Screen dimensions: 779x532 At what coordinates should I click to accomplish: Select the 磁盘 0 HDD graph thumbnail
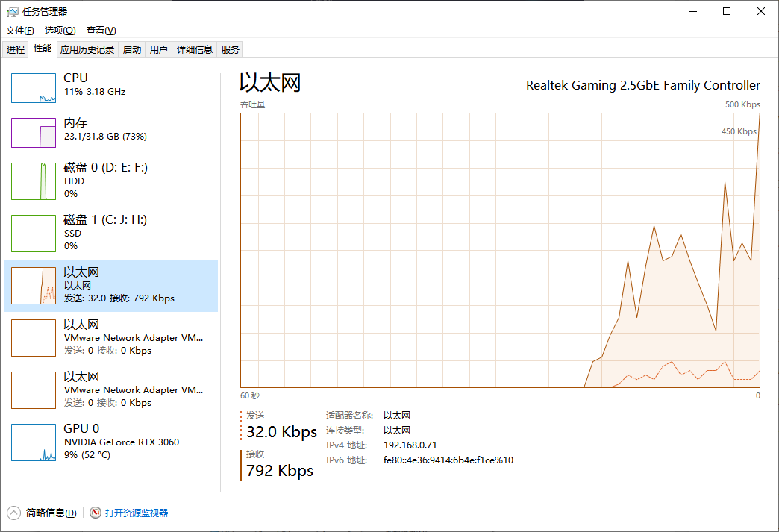tap(34, 181)
